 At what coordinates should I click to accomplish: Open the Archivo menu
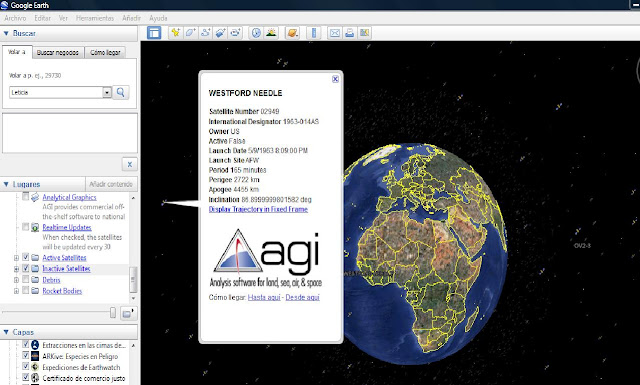click(x=15, y=18)
